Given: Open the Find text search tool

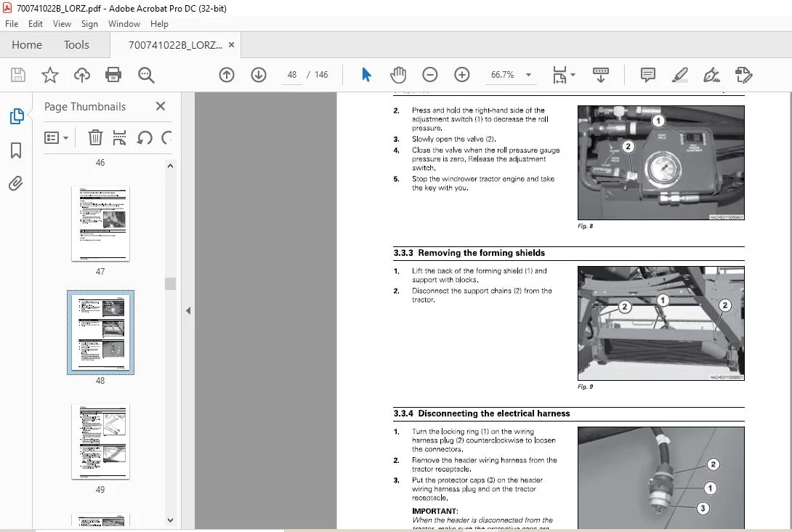Looking at the screenshot, I should pos(146,75).
